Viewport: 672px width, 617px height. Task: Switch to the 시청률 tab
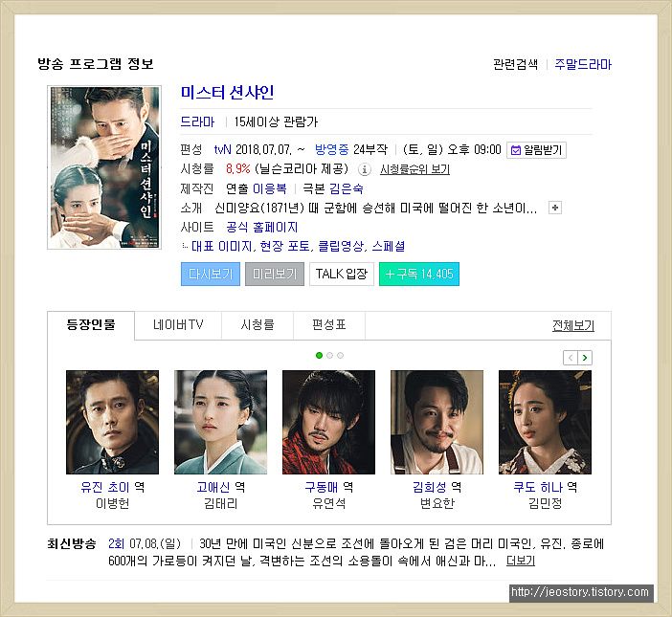[x=258, y=325]
